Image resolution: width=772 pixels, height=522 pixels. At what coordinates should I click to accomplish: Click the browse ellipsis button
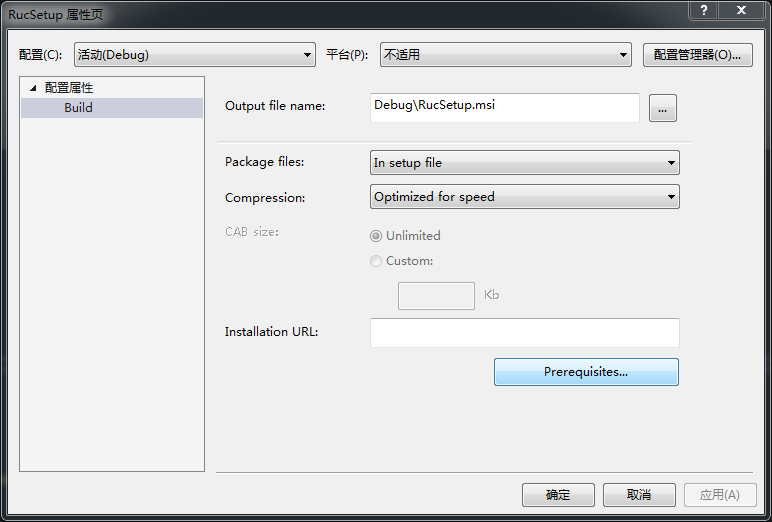point(663,108)
